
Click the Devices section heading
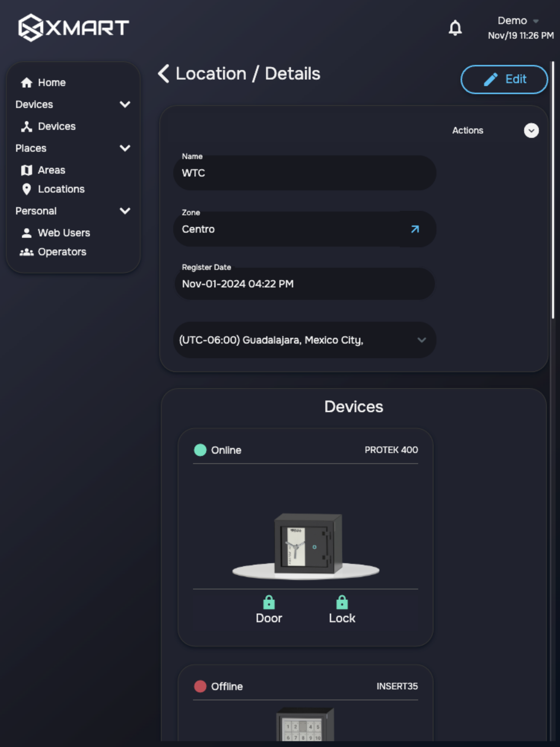coord(354,407)
